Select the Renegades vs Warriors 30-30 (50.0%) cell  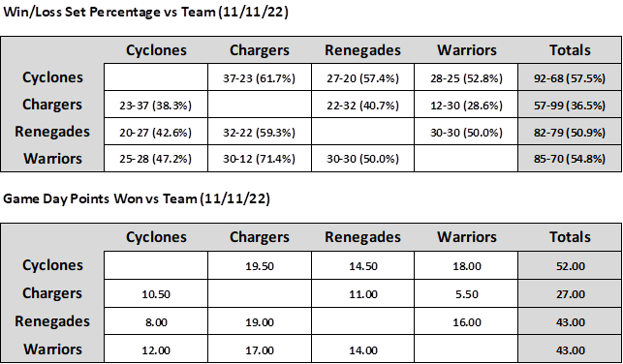click(x=466, y=131)
